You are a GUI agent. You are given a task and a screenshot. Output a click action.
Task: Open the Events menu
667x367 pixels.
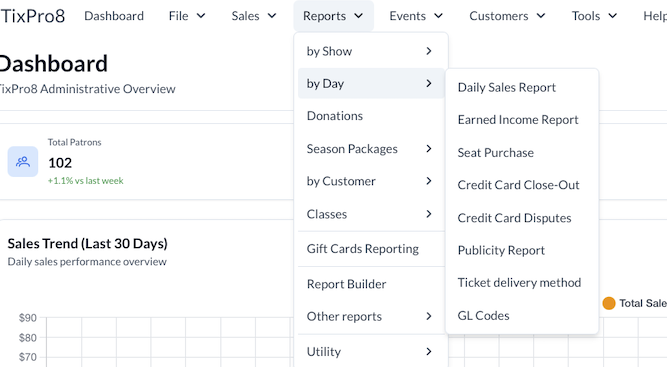[x=416, y=16]
